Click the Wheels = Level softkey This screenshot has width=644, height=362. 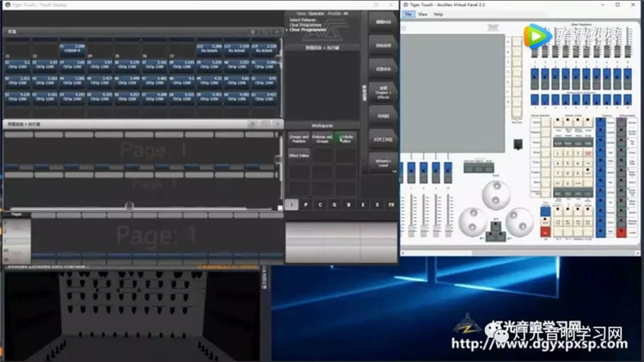(383, 163)
